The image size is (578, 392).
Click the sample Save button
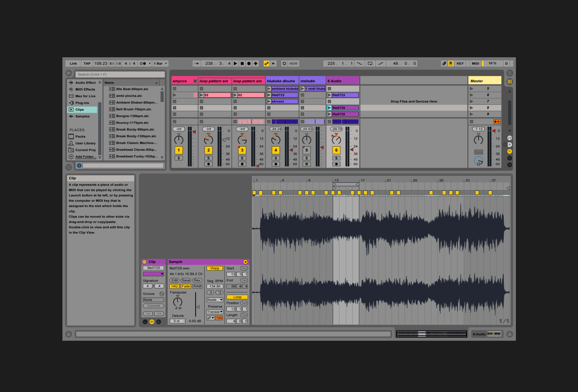[186, 280]
